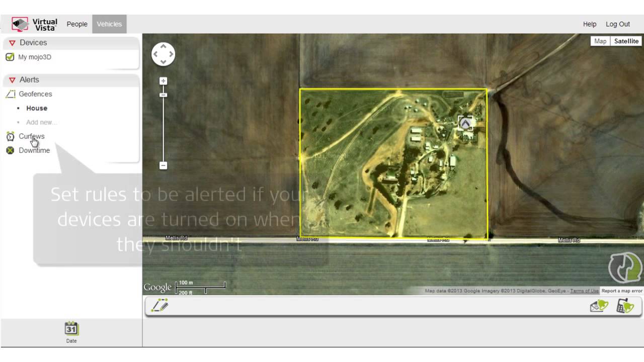Pan the map up with arrow control
The width and height of the screenshot is (644, 362).
point(163,46)
